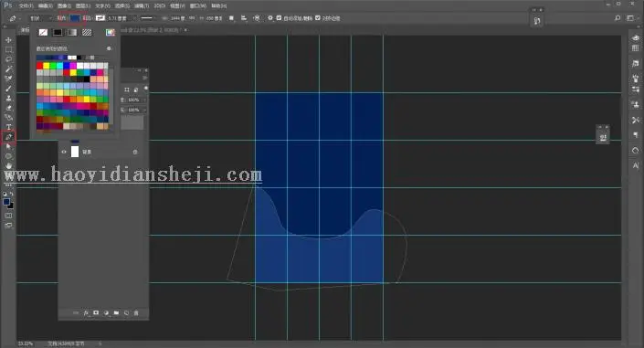Click the search magnifier icon at top right

618,18
